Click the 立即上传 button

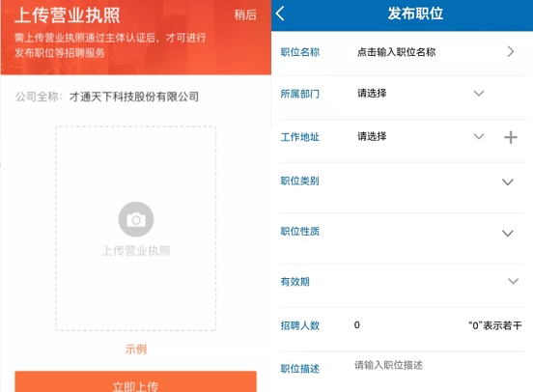pos(135,381)
